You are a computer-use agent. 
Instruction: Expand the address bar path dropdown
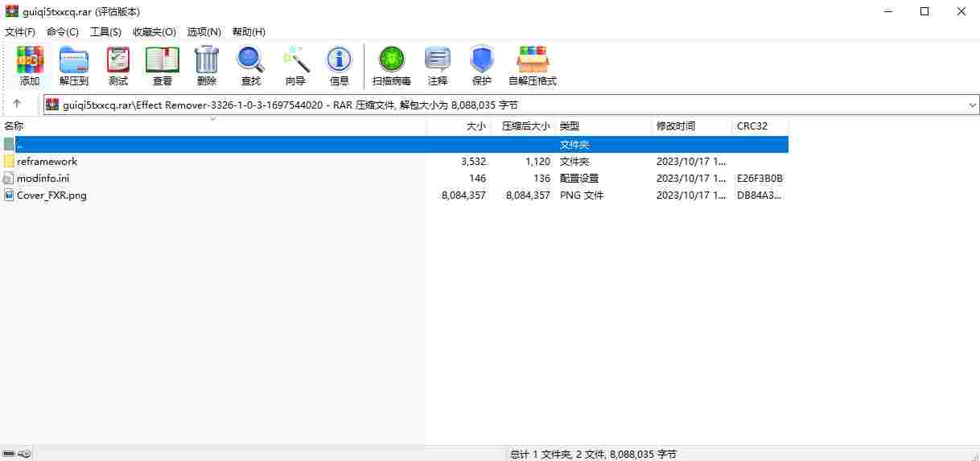coord(973,105)
